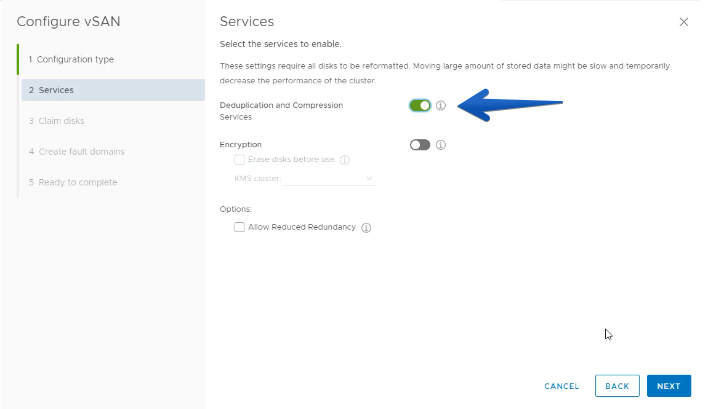Screen dimensions: 706x409
Task: Click the 'Options:' label
Action: pos(235,209)
